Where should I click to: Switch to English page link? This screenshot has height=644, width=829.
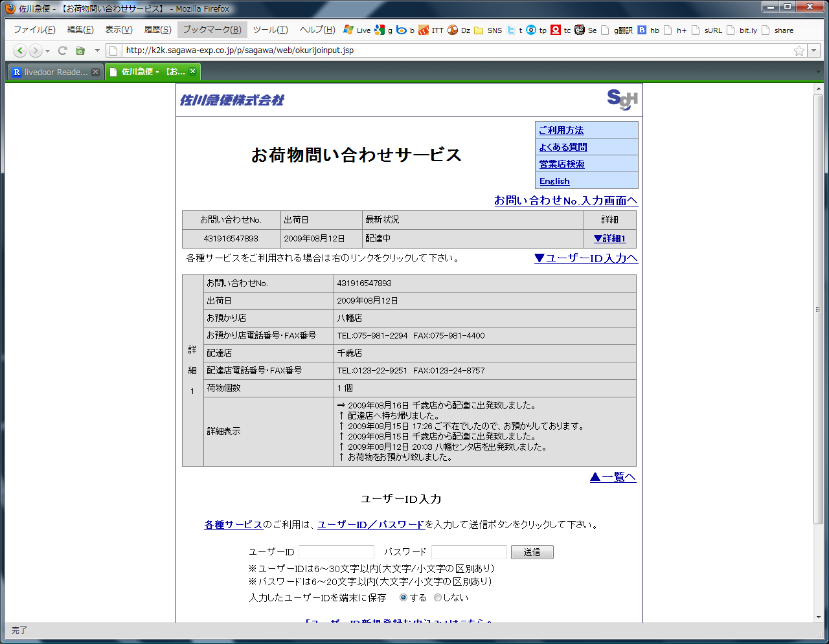(x=554, y=181)
